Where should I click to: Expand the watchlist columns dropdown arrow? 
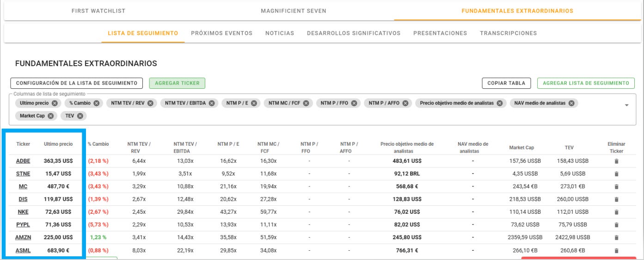click(627, 105)
